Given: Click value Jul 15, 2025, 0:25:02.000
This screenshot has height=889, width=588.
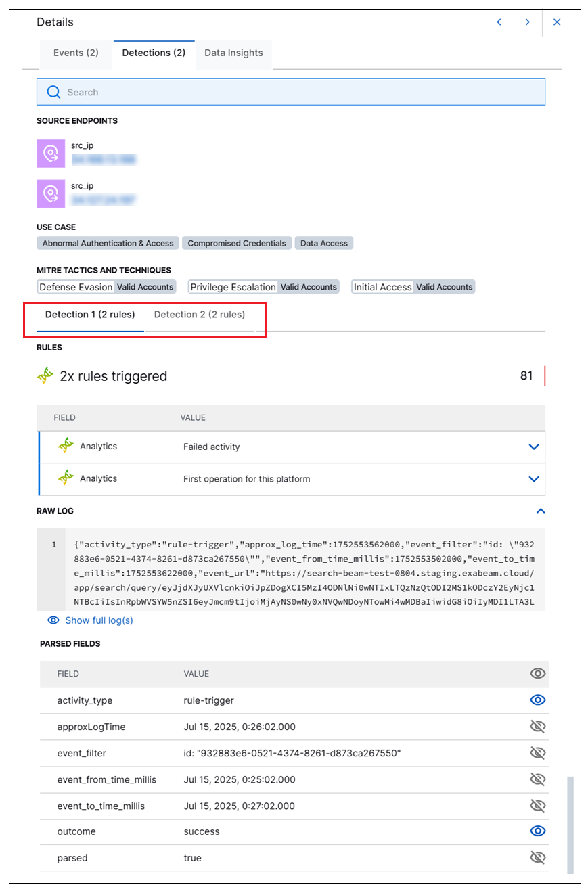Looking at the screenshot, I should (x=240, y=779).
